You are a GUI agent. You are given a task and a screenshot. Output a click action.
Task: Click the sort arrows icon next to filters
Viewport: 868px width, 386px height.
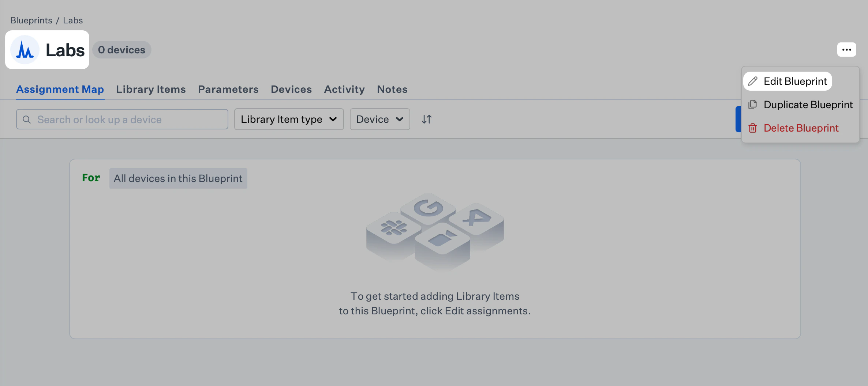pyautogui.click(x=426, y=119)
